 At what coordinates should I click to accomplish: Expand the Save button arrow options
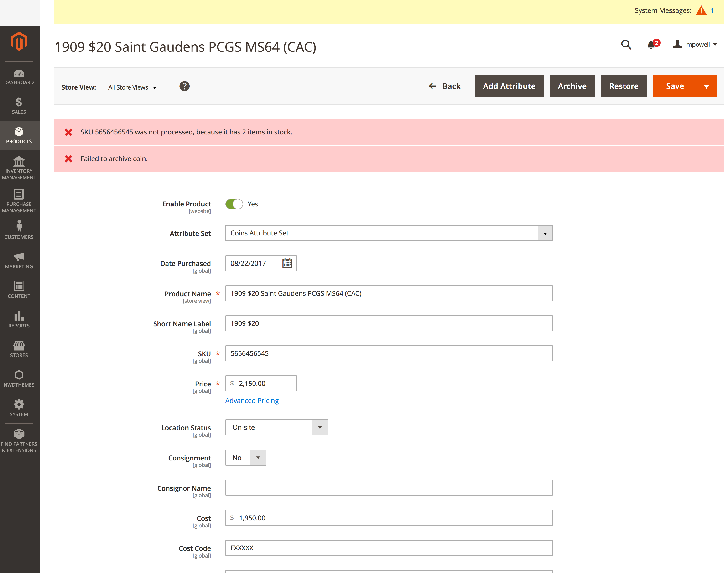coord(706,87)
